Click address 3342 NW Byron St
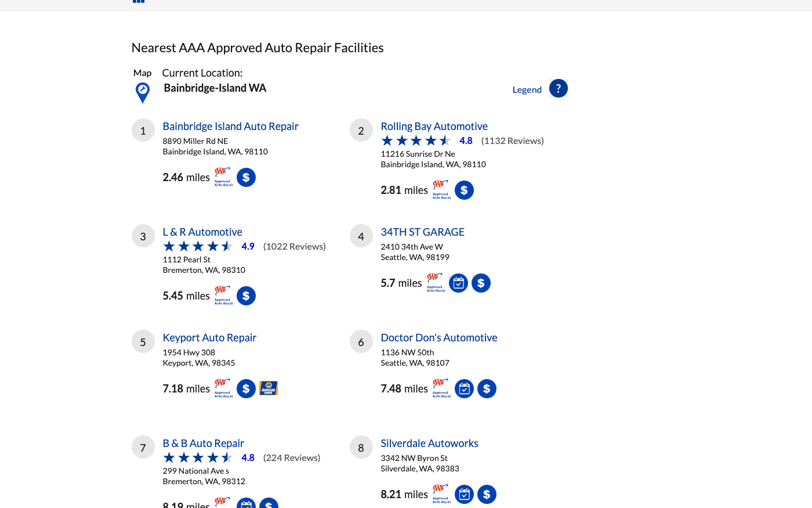 click(x=414, y=458)
